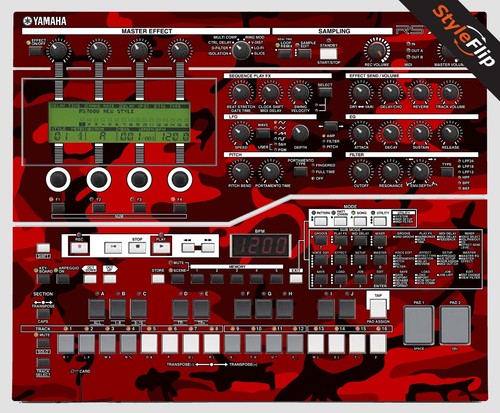Select PATT CHAIN mode button
Image resolution: width=500 pixels, height=413 pixels.
341,220
